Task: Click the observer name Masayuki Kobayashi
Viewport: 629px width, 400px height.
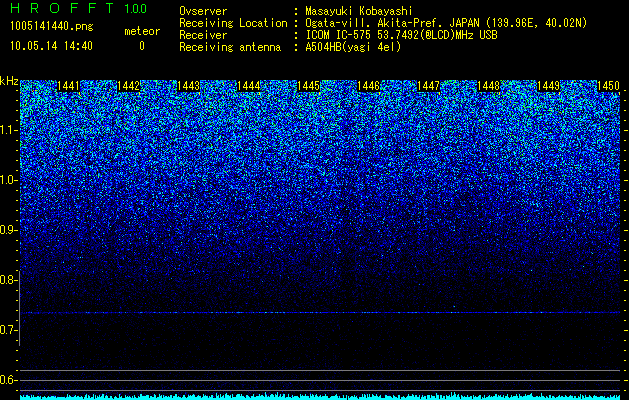Action: click(359, 11)
